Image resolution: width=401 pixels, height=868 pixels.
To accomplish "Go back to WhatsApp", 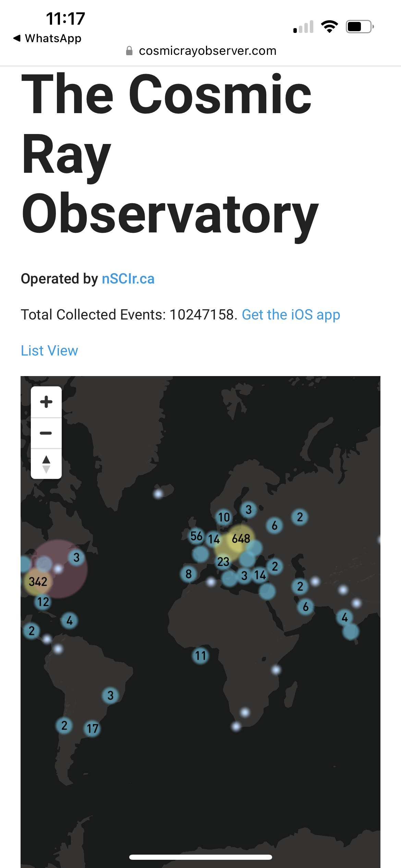I will point(47,38).
